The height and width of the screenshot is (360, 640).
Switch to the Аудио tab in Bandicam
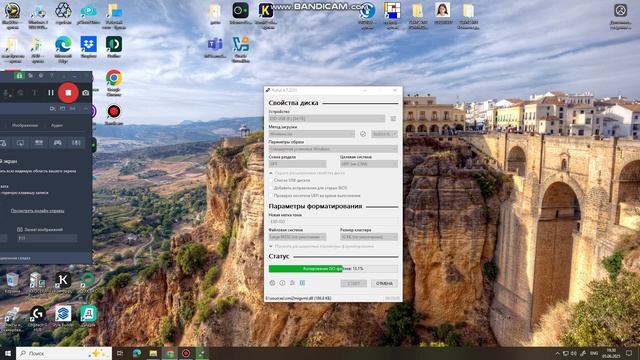[57, 125]
